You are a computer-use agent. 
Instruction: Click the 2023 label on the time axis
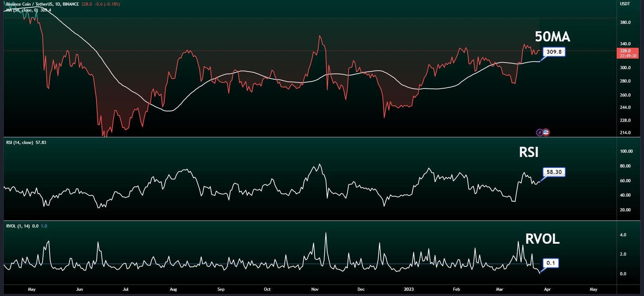click(x=409, y=289)
